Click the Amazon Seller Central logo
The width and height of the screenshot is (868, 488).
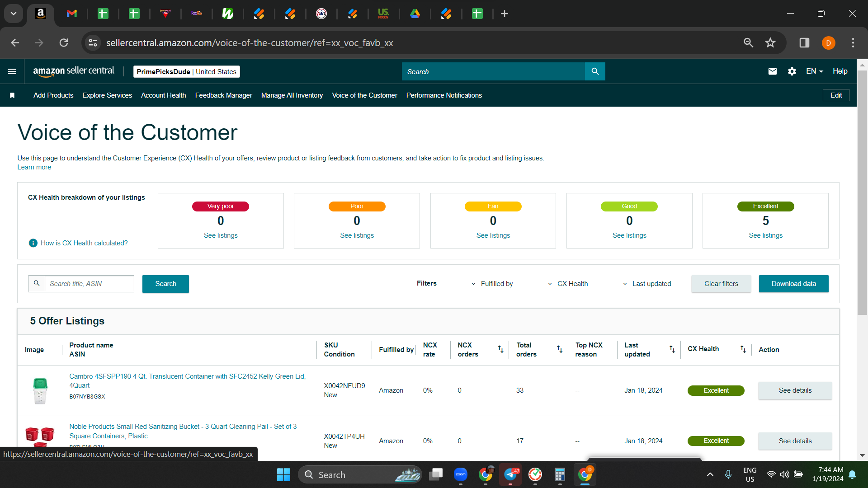(x=74, y=71)
